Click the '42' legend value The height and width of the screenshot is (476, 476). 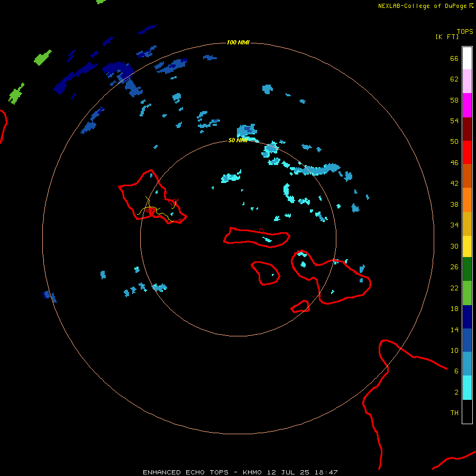(454, 184)
